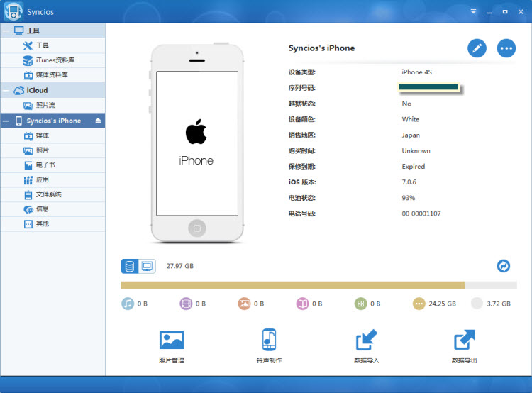Click the apps storage icon
Viewport: 532px width, 393px height.
360,304
